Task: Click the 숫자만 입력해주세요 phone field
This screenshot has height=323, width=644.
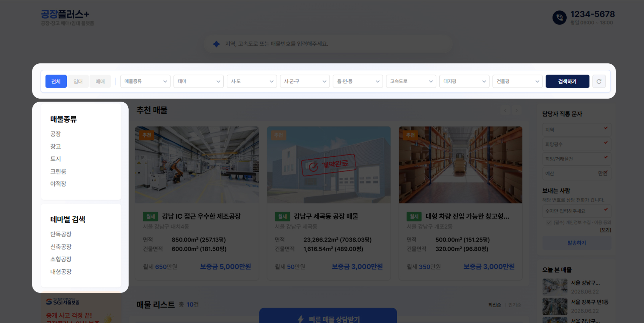Action: point(577,211)
